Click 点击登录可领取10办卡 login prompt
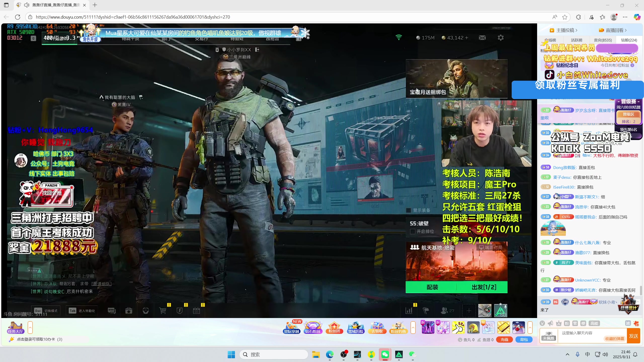The width and height of the screenshot is (644, 362). (x=39, y=339)
